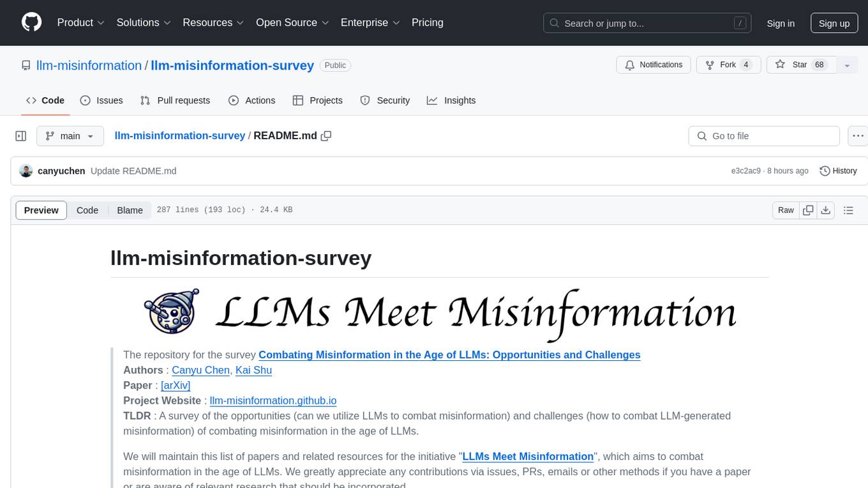The image size is (868, 488).
Task: Click the 287 lines file info text
Action: (x=225, y=210)
